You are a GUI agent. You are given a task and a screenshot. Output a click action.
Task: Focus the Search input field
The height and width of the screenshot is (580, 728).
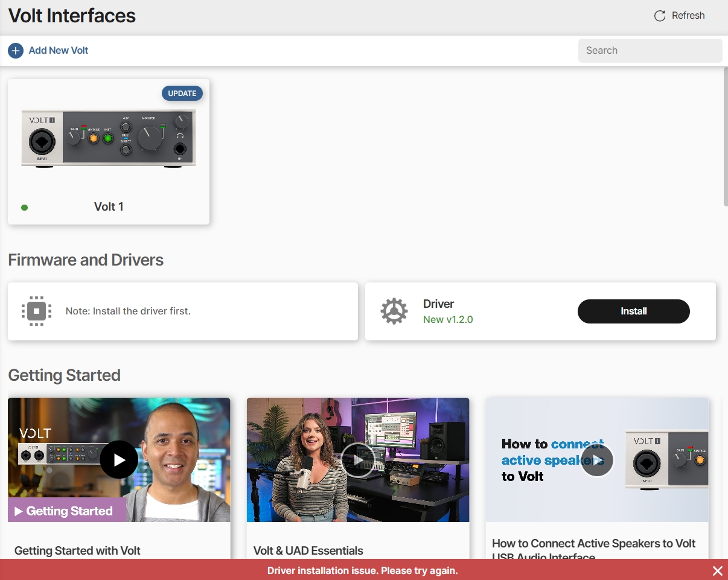coord(650,51)
